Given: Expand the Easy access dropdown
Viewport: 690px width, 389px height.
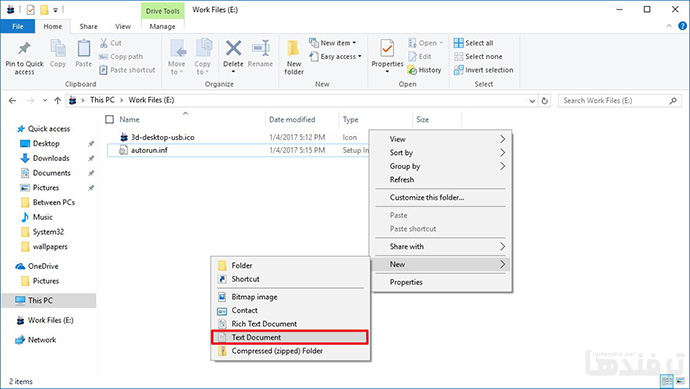Looking at the screenshot, I should coord(360,56).
